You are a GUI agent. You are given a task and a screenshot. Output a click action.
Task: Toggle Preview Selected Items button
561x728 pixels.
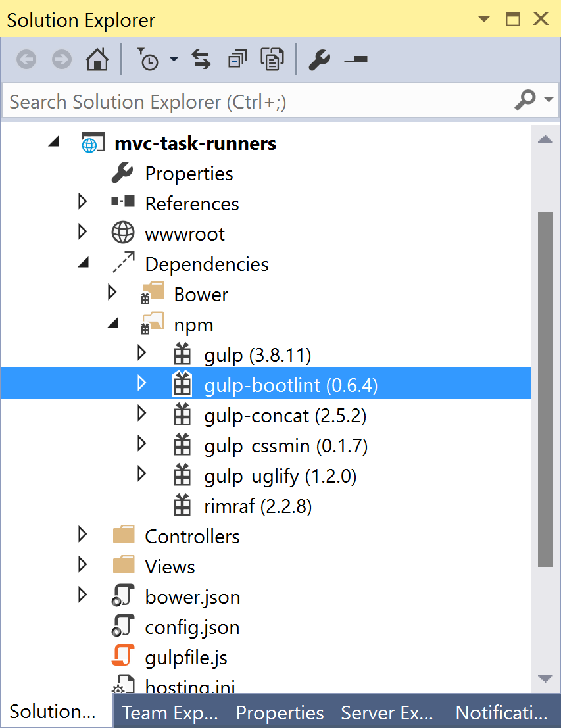tap(356, 60)
